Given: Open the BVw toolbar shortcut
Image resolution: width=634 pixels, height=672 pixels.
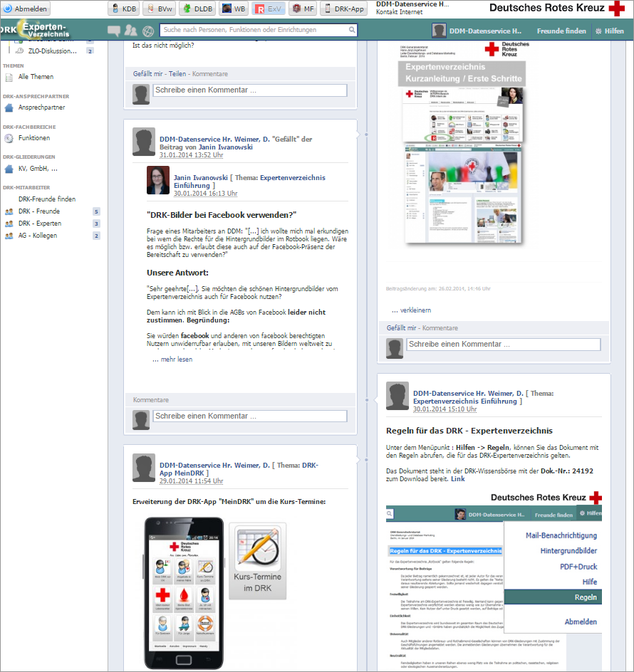Looking at the screenshot, I should click(160, 9).
